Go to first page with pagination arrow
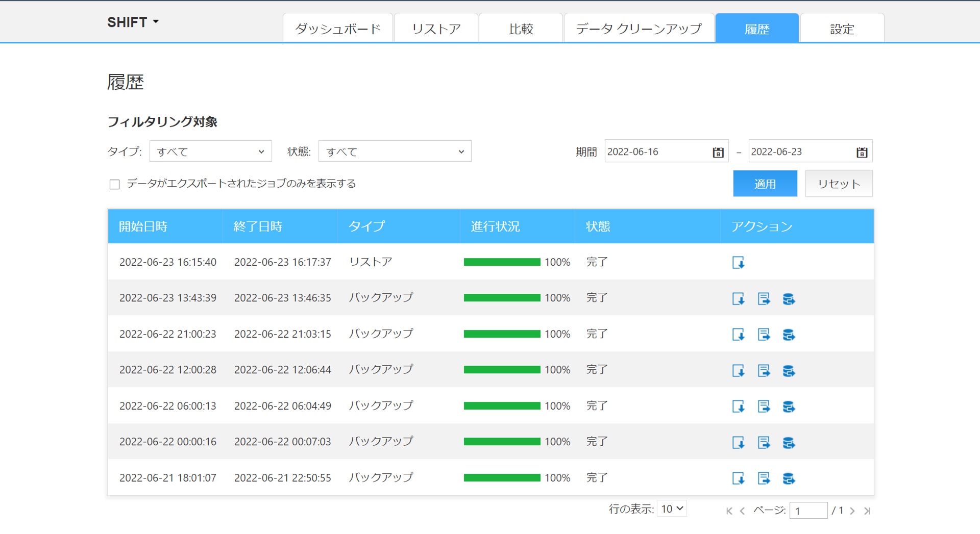This screenshot has width=980, height=534. [729, 511]
